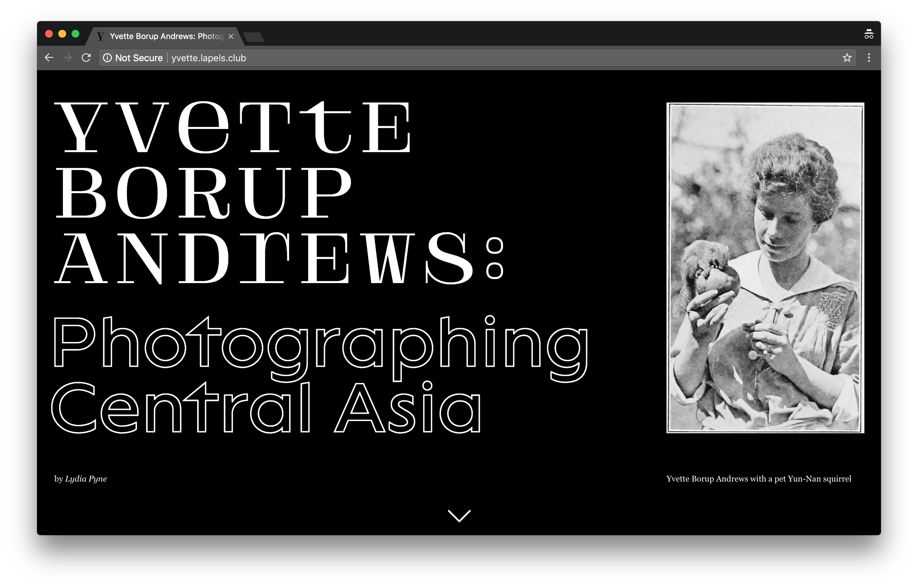Click the Yvette with squirrel photograph
This screenshot has height=588, width=918.
click(765, 268)
